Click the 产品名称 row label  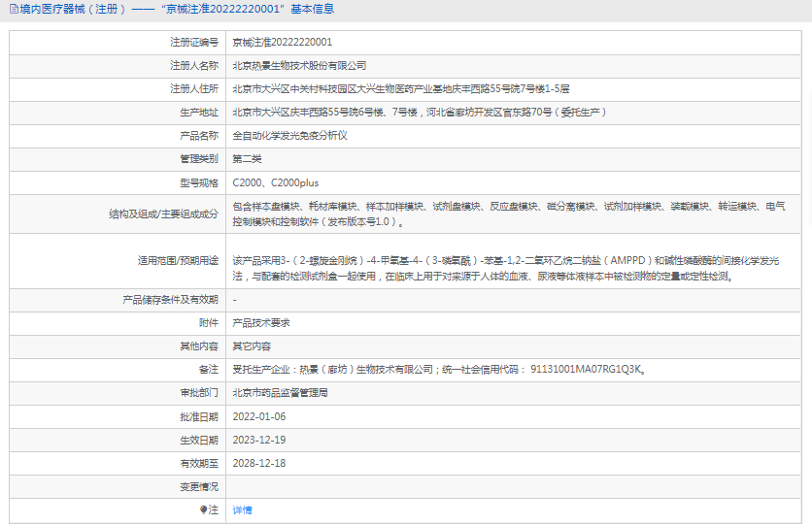199,136
